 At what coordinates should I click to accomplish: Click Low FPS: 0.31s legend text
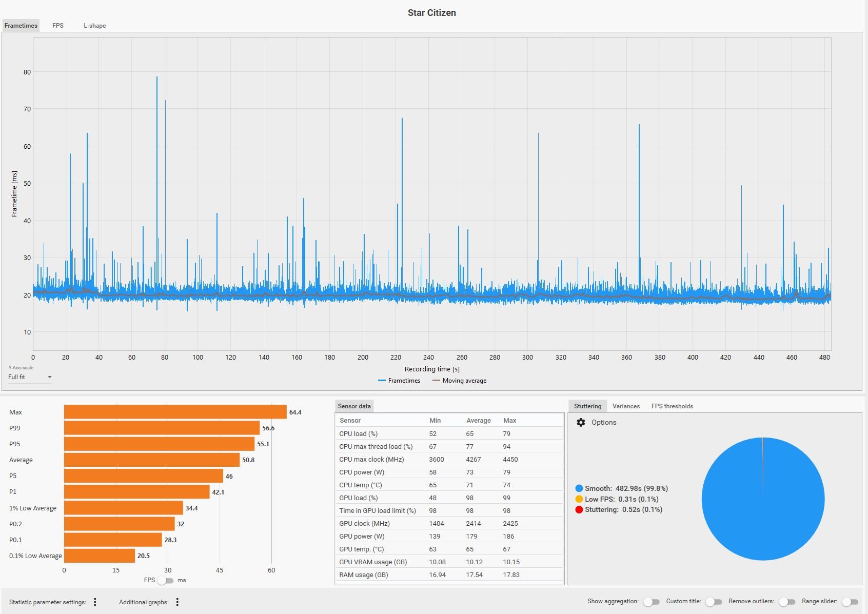point(622,499)
